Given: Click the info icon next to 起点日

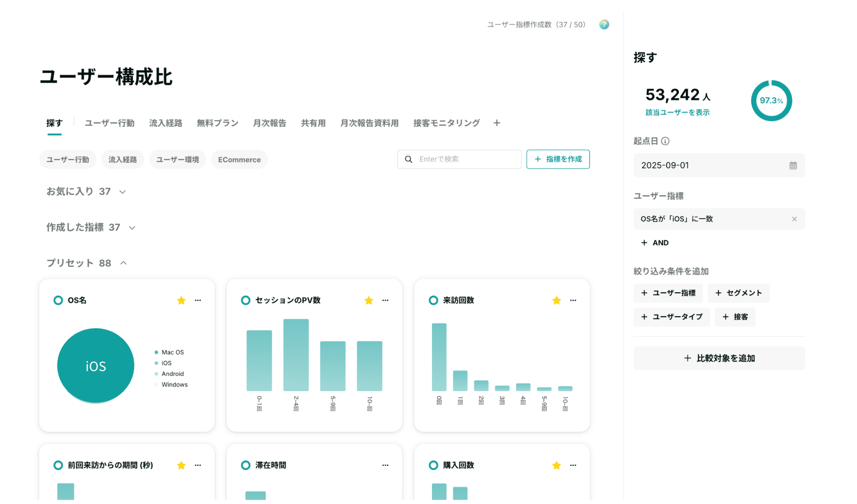Looking at the screenshot, I should click(x=665, y=141).
